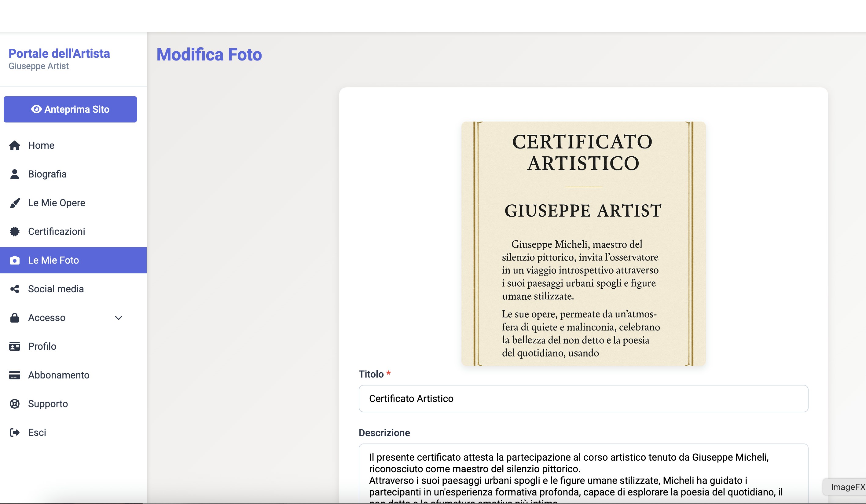Click the Biografia person icon
866x504 pixels.
point(14,174)
